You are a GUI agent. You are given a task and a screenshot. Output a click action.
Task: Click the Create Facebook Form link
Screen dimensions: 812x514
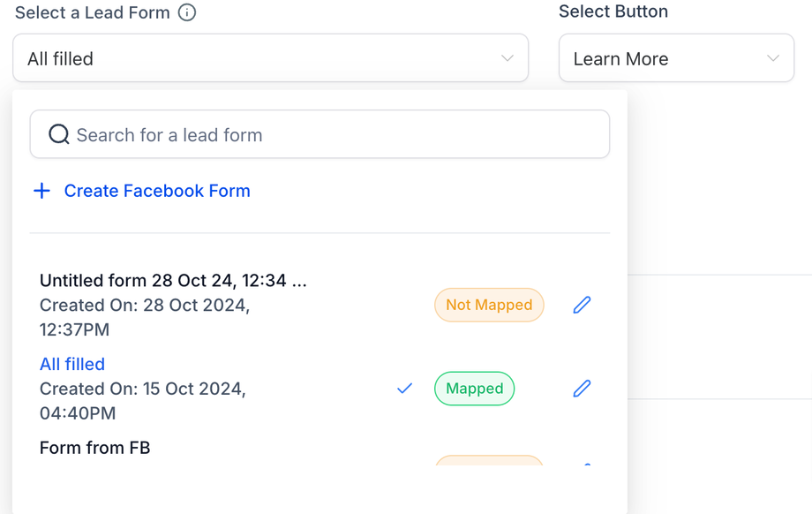coord(157,191)
